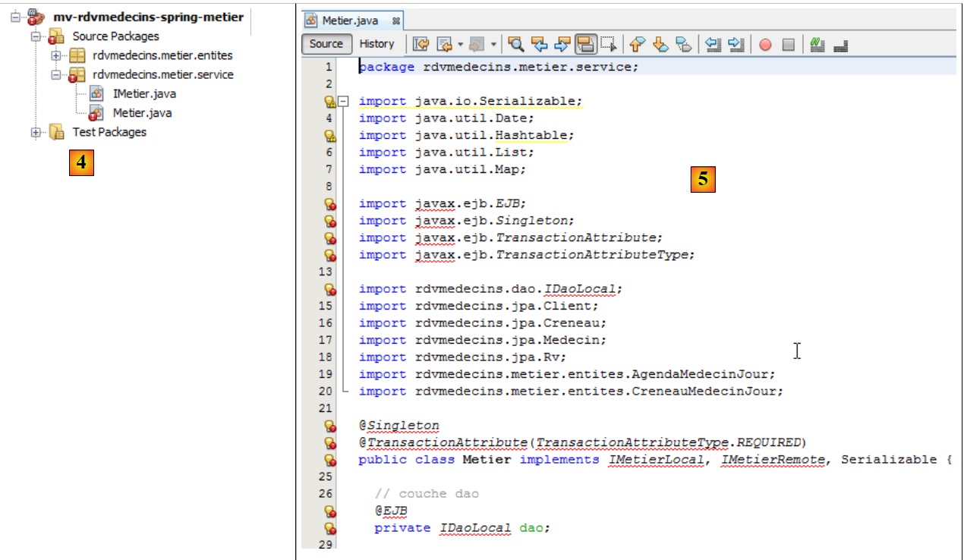The height and width of the screenshot is (560, 964).
Task: Toggle Bookmark on current line
Action: point(684,44)
